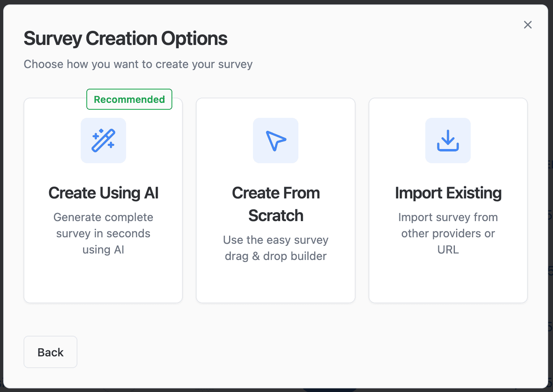
Task: Click the 'drag & drop builder' description text
Action: click(276, 248)
